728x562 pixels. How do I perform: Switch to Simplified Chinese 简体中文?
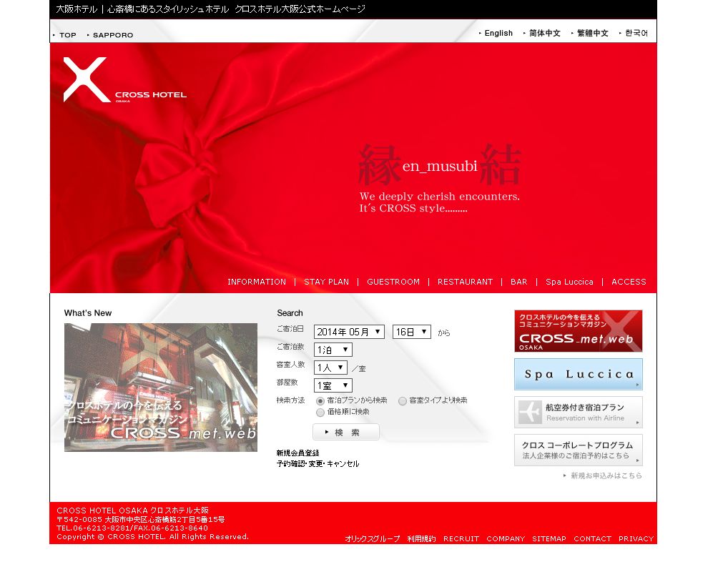point(545,33)
